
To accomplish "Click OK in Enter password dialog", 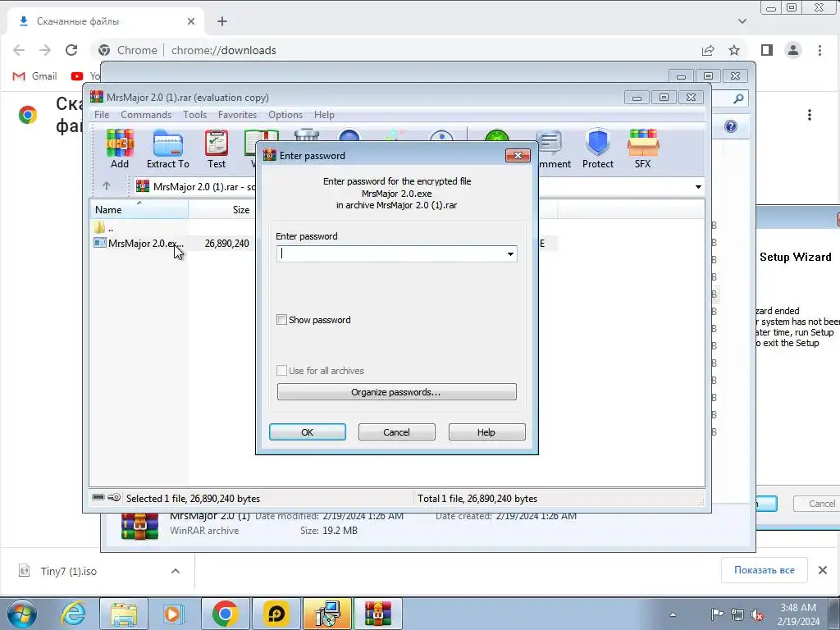I will coord(308,431).
